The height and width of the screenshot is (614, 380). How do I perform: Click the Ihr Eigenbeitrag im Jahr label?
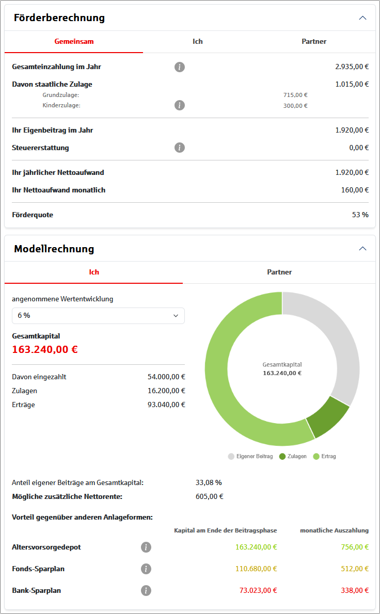coord(52,130)
